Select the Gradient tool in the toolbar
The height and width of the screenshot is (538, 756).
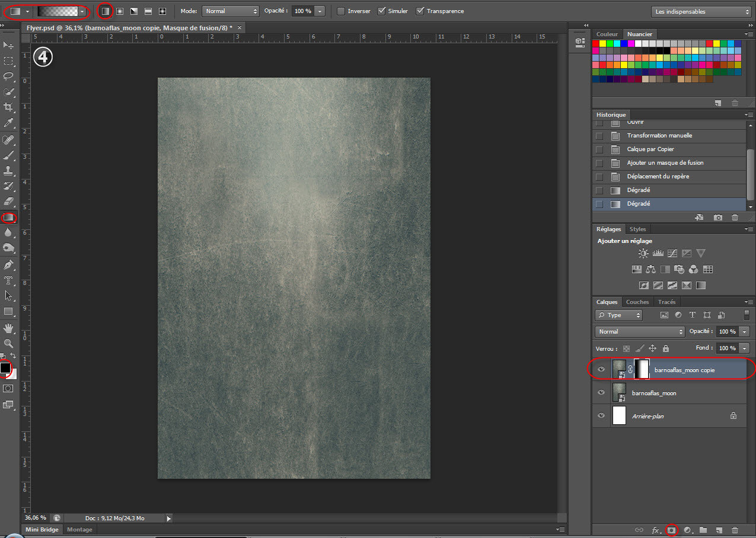9,217
